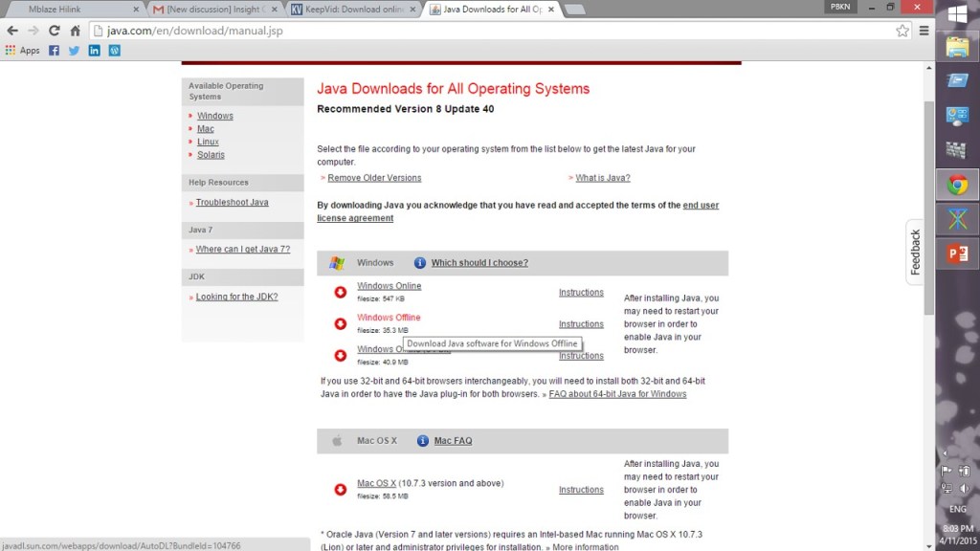Viewport: 980px width, 551px height.
Task: Open the Chrome hamburger menu
Action: [x=924, y=31]
